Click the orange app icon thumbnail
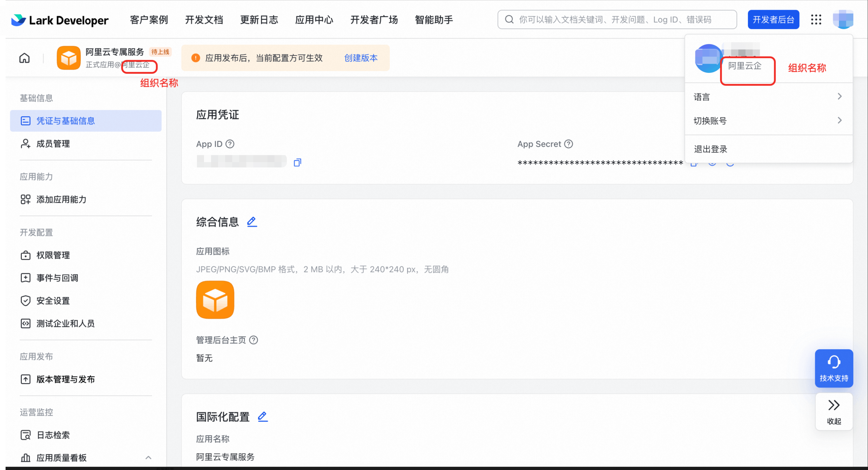Viewport: 868px width, 470px height. click(215, 300)
